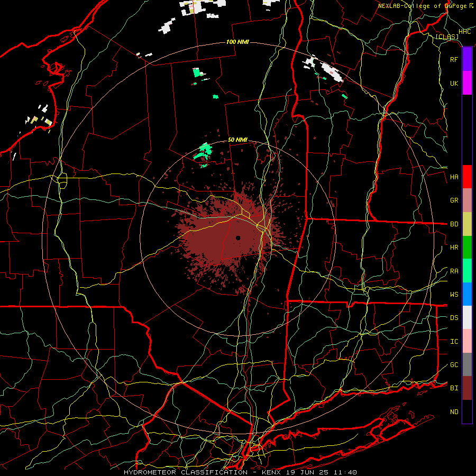Click the DS legend label

coord(454,318)
